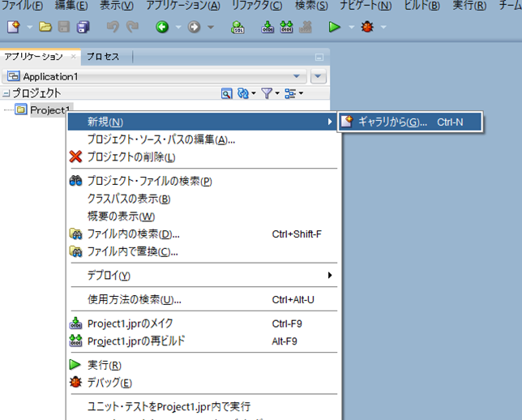This screenshot has height=420, width=522.
Task: Switch to the プロセス tab
Action: 103,57
